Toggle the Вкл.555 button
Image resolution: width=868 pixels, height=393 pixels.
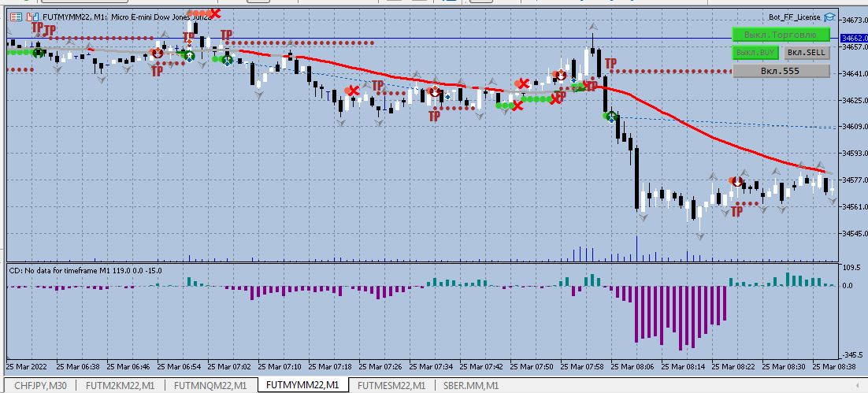(781, 71)
